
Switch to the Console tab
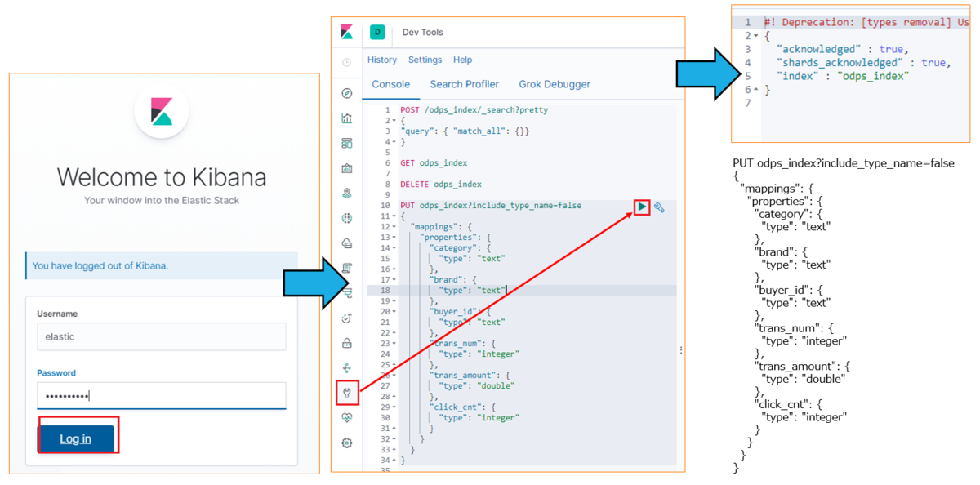390,84
